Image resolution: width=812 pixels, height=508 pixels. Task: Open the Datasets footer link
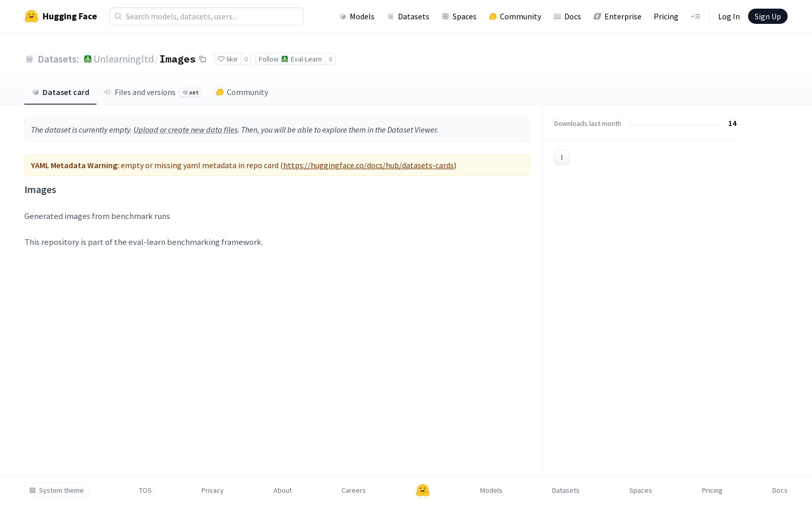(x=566, y=490)
